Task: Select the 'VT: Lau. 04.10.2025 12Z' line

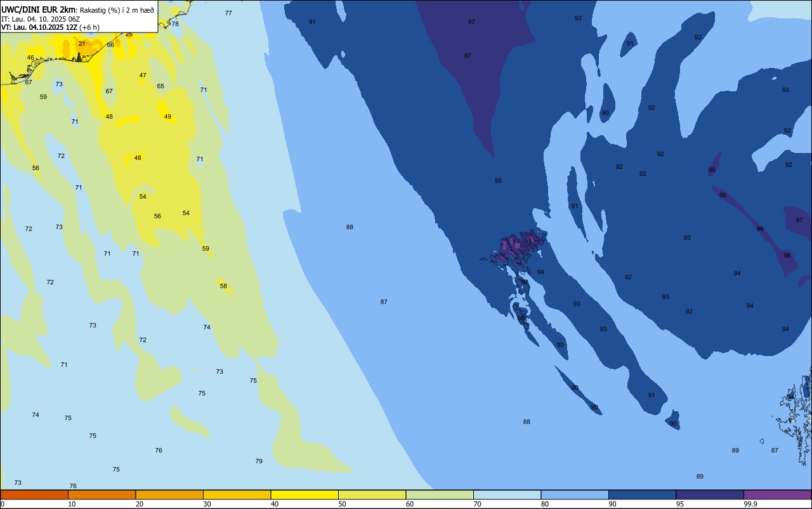Action: click(39, 27)
